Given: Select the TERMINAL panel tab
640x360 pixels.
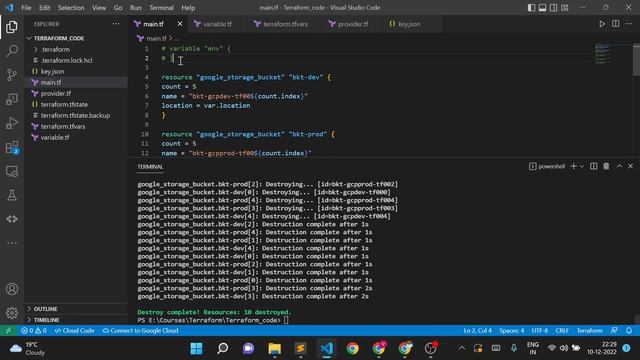Looking at the screenshot, I should (x=150, y=167).
